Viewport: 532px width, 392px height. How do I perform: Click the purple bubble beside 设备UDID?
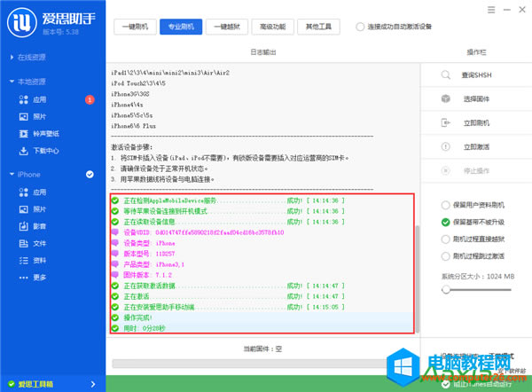point(115,232)
